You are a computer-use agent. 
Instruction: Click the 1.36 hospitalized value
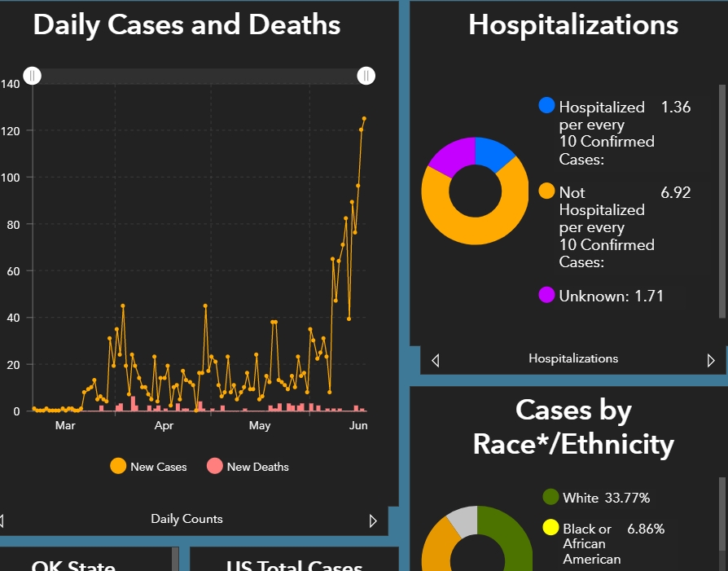pos(676,108)
